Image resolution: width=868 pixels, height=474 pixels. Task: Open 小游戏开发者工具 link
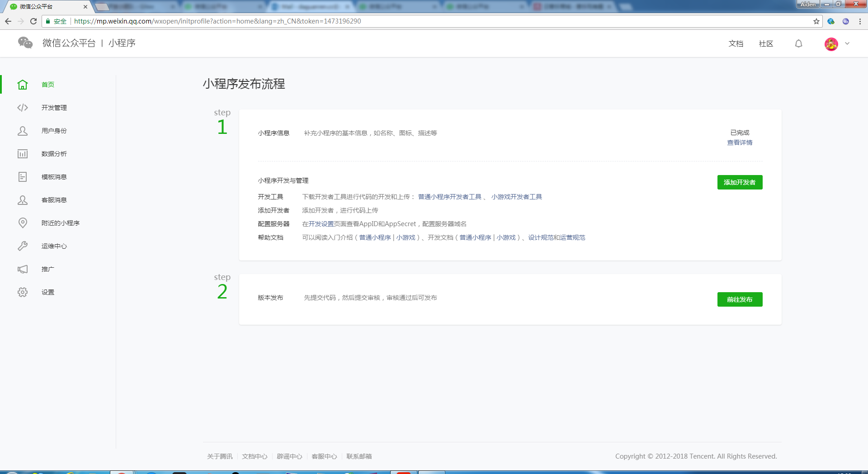(x=516, y=197)
